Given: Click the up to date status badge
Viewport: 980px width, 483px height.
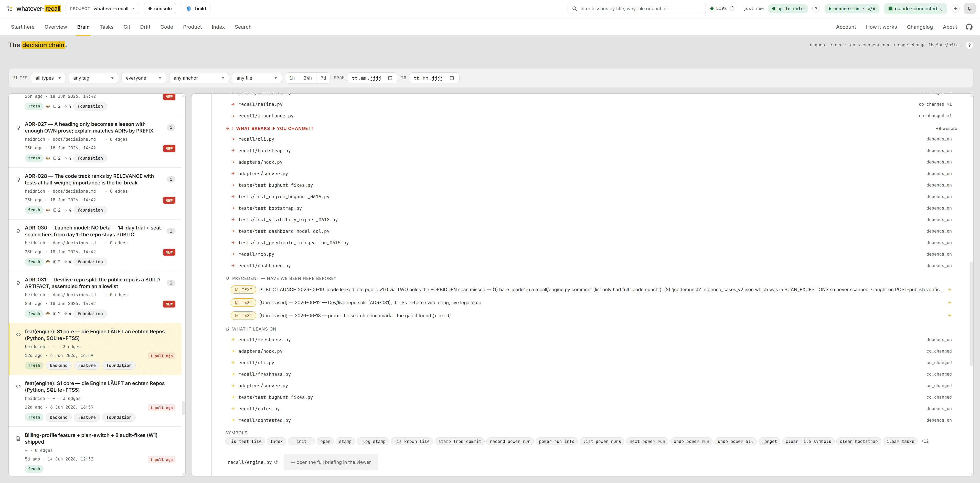Looking at the screenshot, I should [x=787, y=8].
